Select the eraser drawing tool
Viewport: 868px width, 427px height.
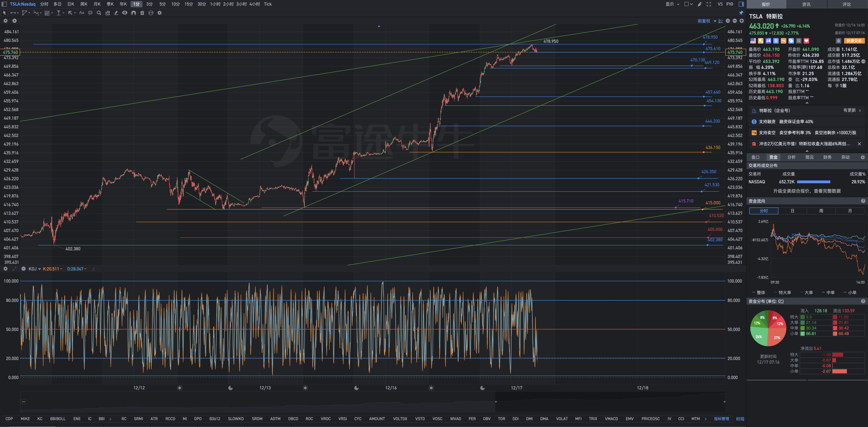(x=116, y=13)
